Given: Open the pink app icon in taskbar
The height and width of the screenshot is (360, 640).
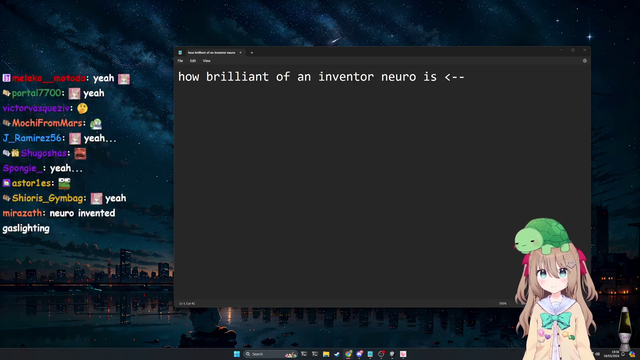Looking at the screenshot, I should [x=403, y=354].
